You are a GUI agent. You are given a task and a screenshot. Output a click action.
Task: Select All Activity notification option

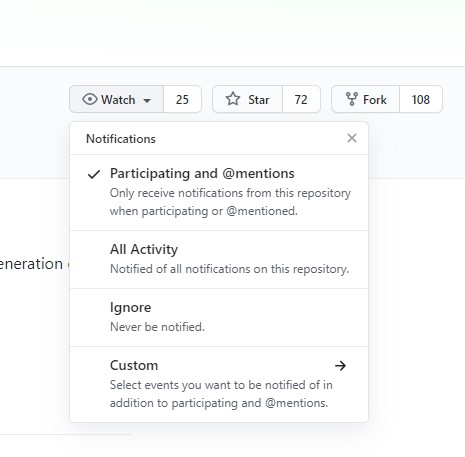[219, 259]
